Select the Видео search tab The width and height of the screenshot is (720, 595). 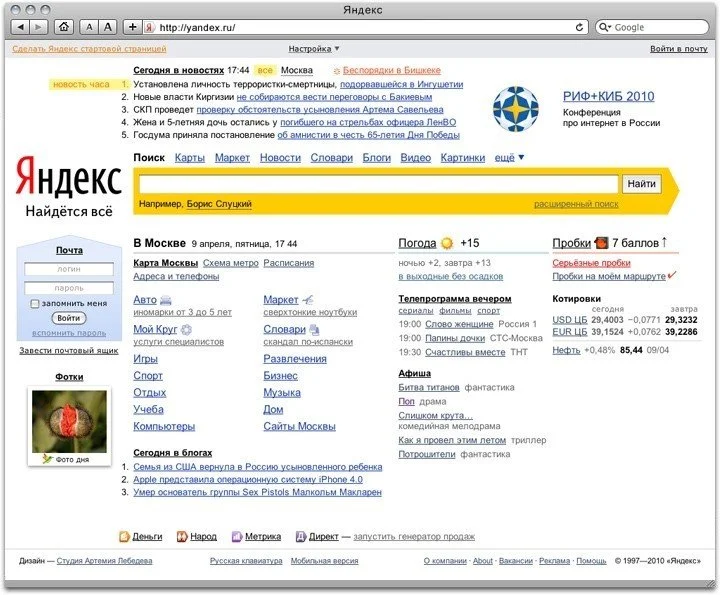pyautogui.click(x=416, y=157)
